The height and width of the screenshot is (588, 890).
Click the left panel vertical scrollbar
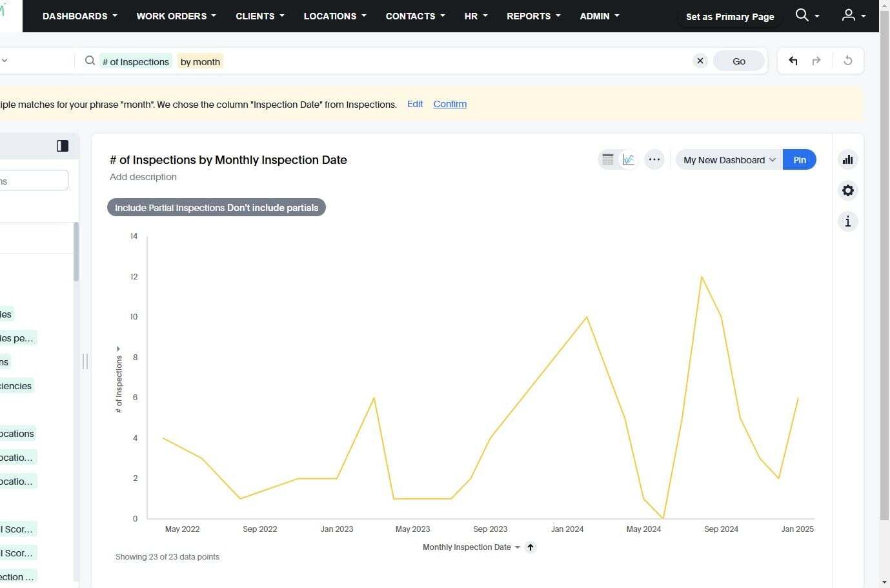tap(76, 252)
